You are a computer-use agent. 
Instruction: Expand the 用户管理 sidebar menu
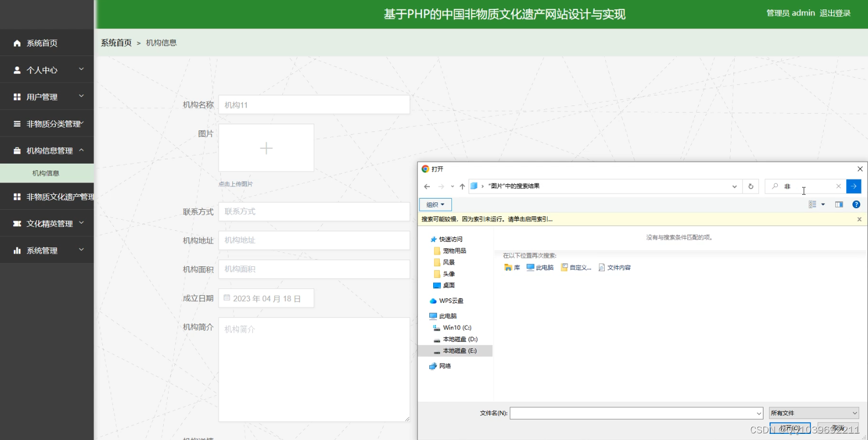click(46, 97)
